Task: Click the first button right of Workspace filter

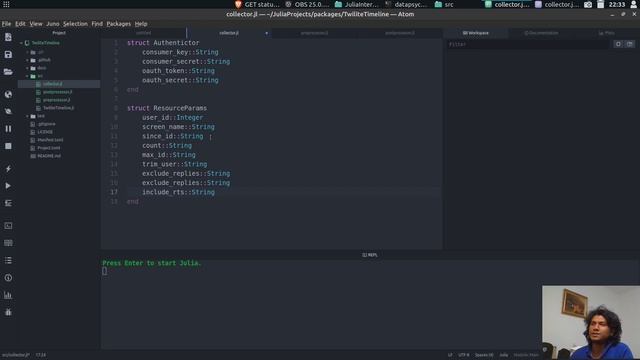Action: (x=618, y=44)
